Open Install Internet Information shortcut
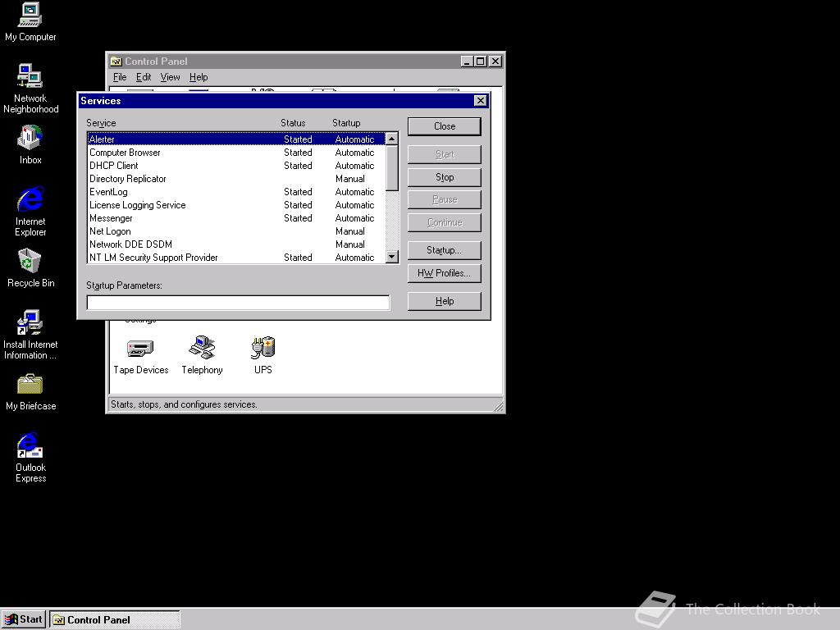 coord(30,335)
